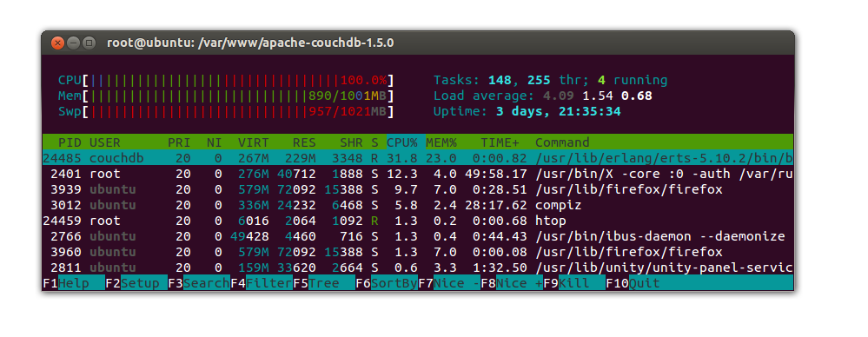The width and height of the screenshot is (868, 337).
Task: Click the Uptime value 3 days, 21:35:34
Action: pyautogui.click(x=558, y=112)
